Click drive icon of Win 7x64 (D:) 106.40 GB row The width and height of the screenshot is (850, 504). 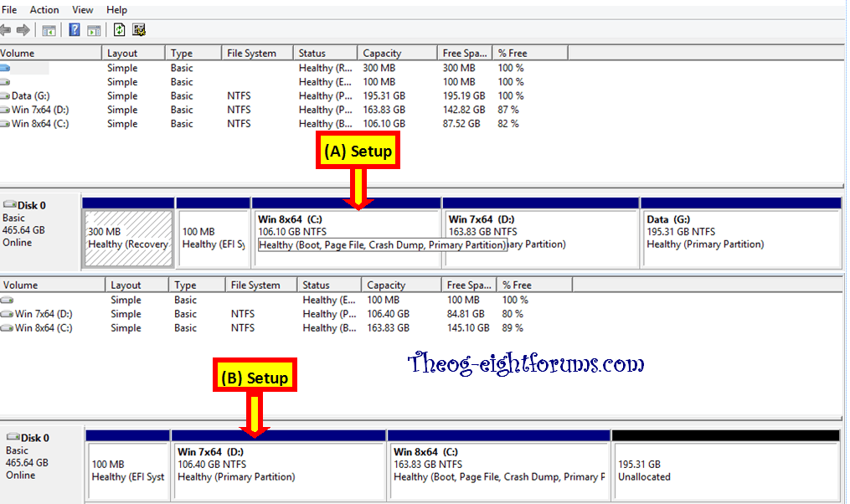(7, 314)
